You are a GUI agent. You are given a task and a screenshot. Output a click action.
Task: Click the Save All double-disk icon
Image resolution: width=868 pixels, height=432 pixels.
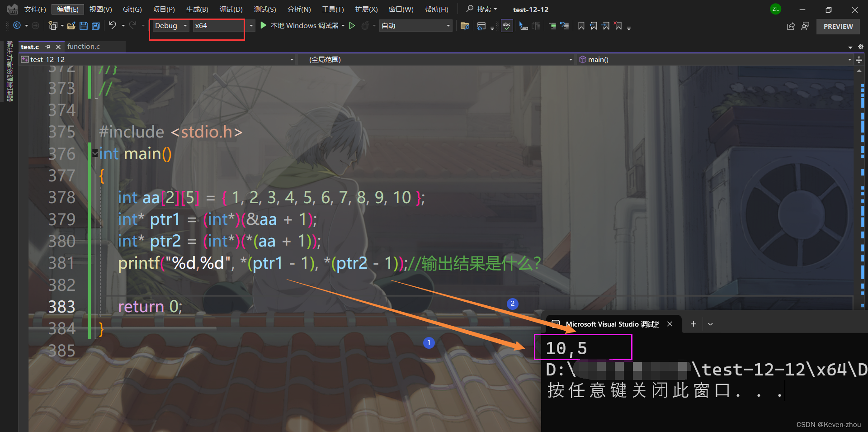point(95,26)
